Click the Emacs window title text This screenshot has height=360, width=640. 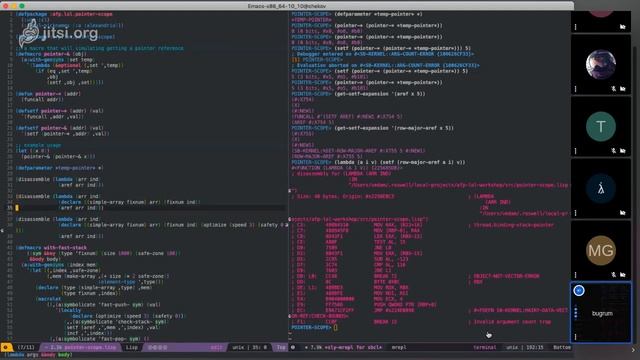click(287, 6)
